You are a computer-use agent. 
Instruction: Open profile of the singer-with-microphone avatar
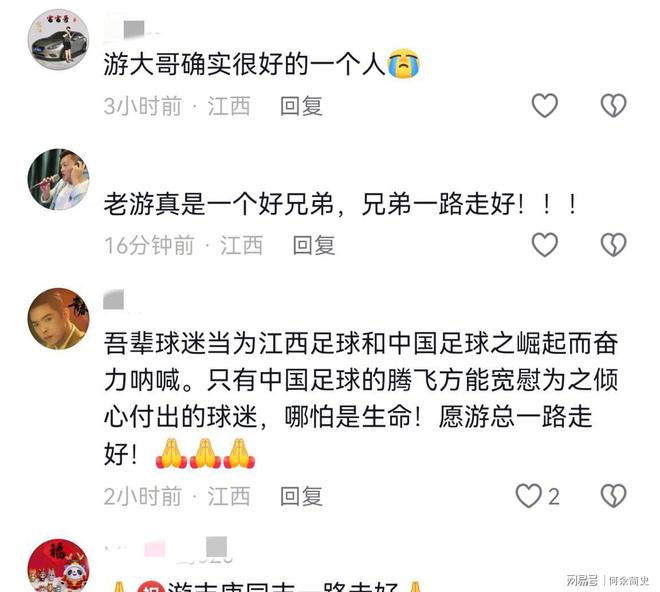[59, 179]
